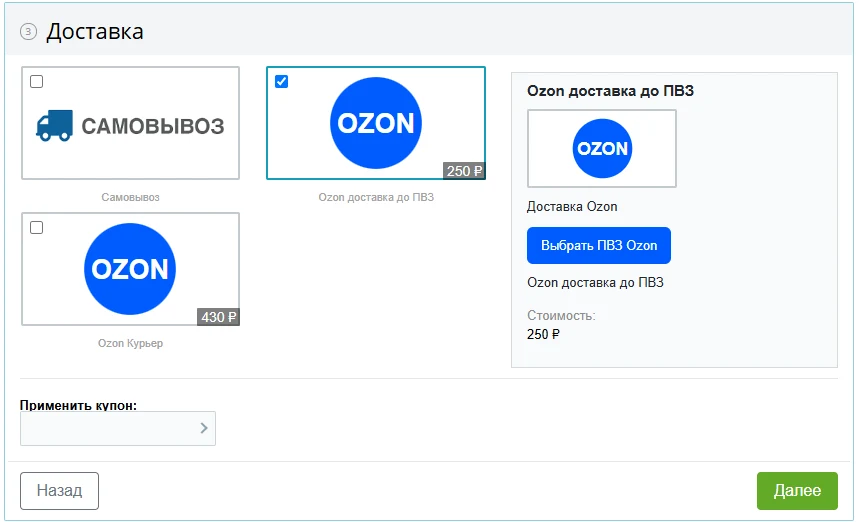Screen dimensions: 859x522
Task: Focus the Применить купон input field
Action: click(118, 428)
